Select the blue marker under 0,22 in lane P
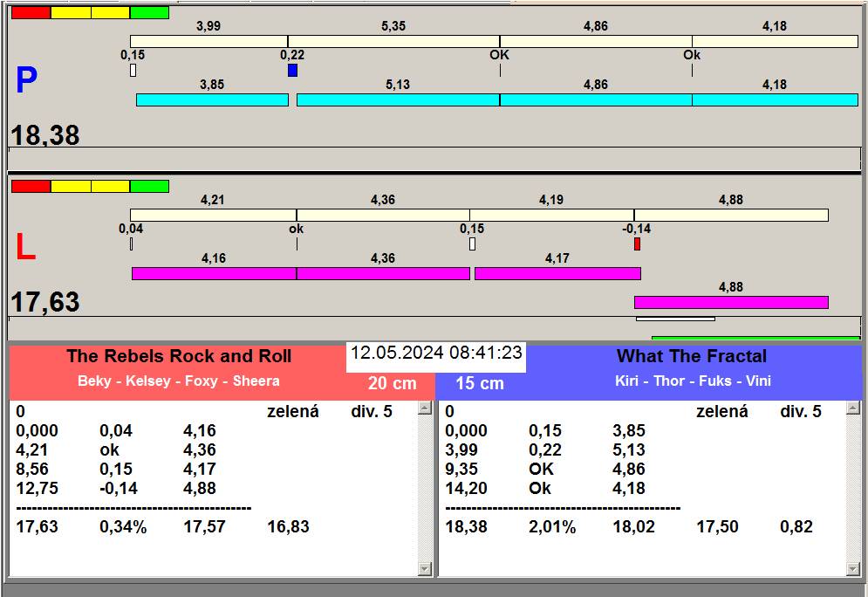868x597 pixels. (292, 70)
